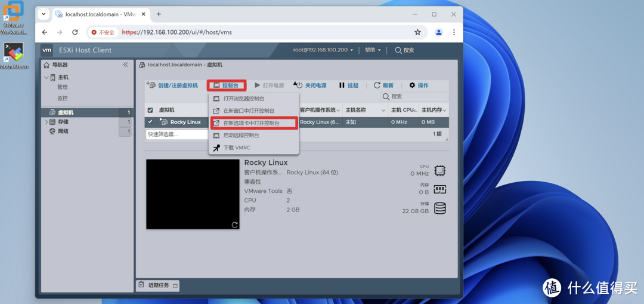
Task: Toggle the Rocky Linux row checkbox
Action: coord(150,122)
